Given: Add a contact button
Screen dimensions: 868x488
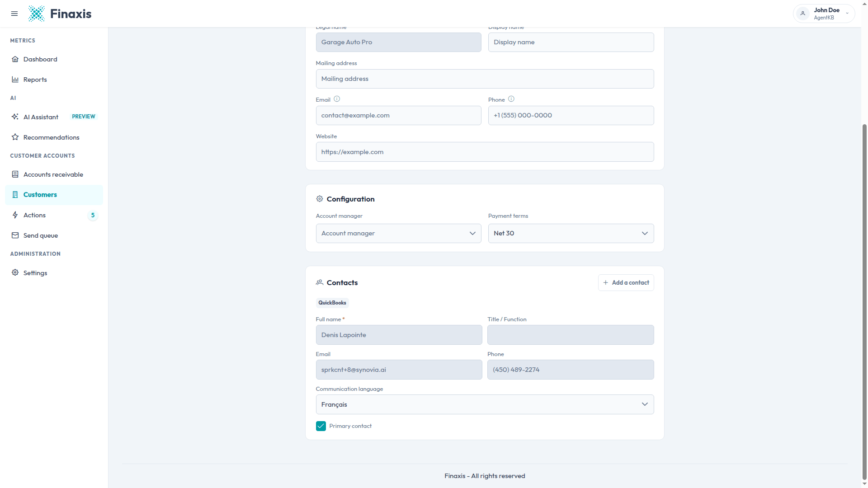Looking at the screenshot, I should [626, 282].
